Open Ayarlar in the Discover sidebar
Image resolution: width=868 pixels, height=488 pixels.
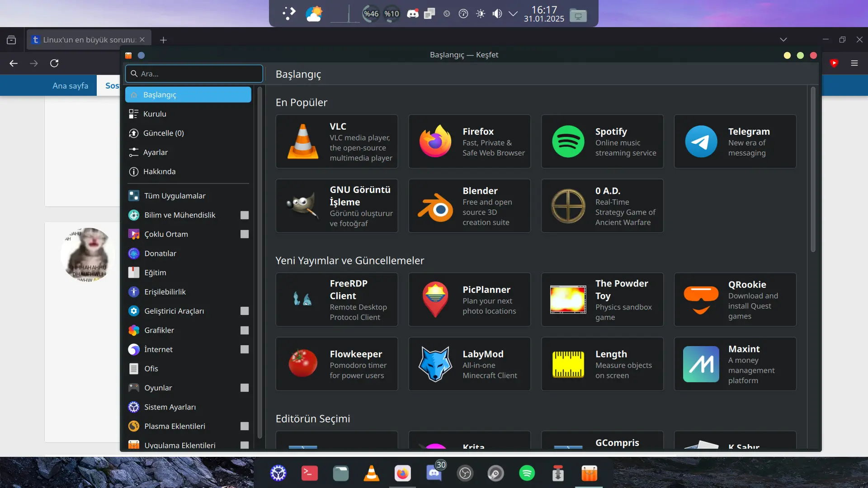pyautogui.click(x=188, y=152)
